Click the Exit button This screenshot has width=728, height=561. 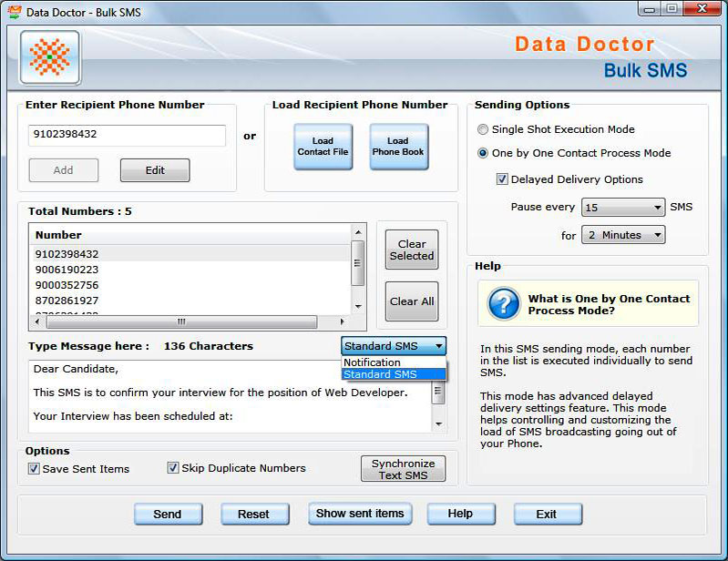(548, 515)
